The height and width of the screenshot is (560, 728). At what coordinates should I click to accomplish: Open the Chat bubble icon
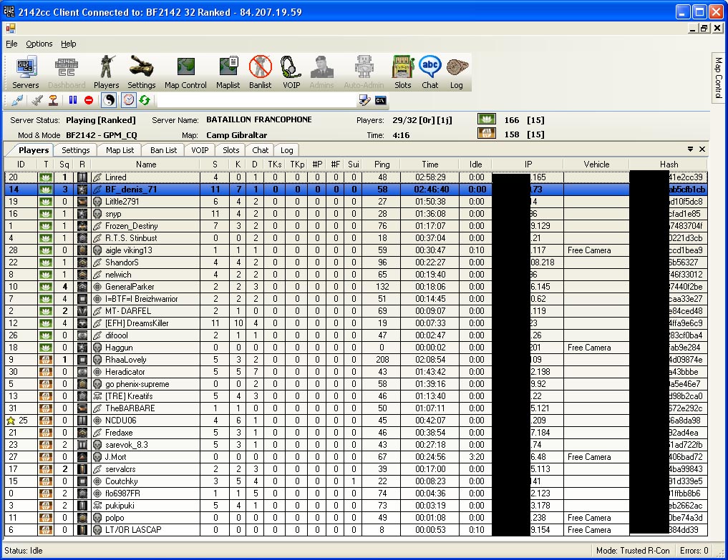tap(429, 73)
